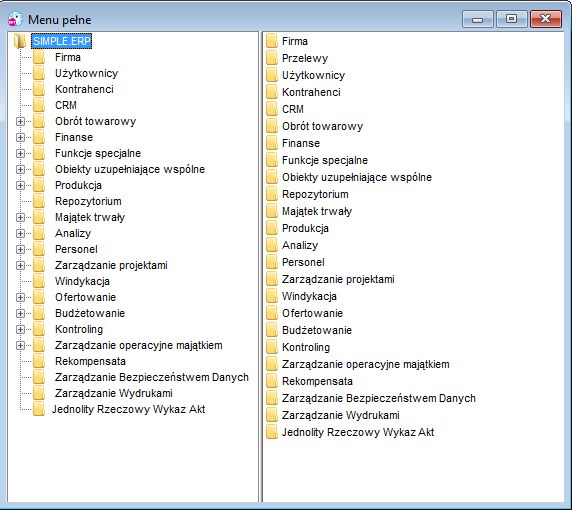The height and width of the screenshot is (510, 572).
Task: Select Kontrahenci in the left tree
Action: pyautogui.click(x=84, y=89)
